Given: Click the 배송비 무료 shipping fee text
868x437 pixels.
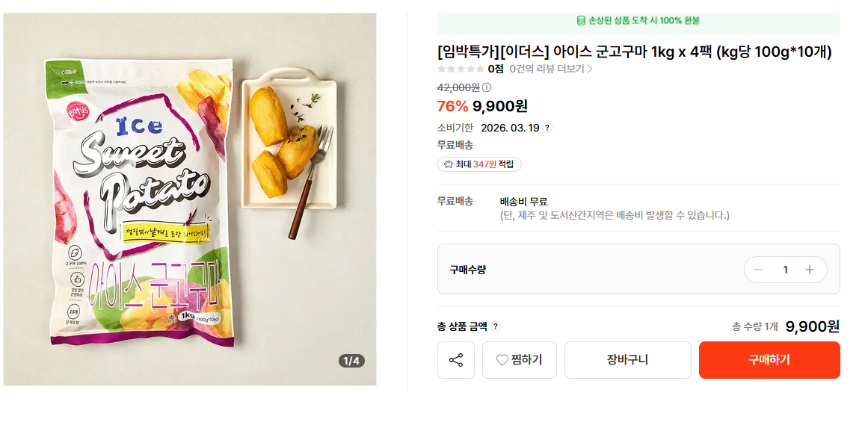Looking at the screenshot, I should pyautogui.click(x=523, y=202).
